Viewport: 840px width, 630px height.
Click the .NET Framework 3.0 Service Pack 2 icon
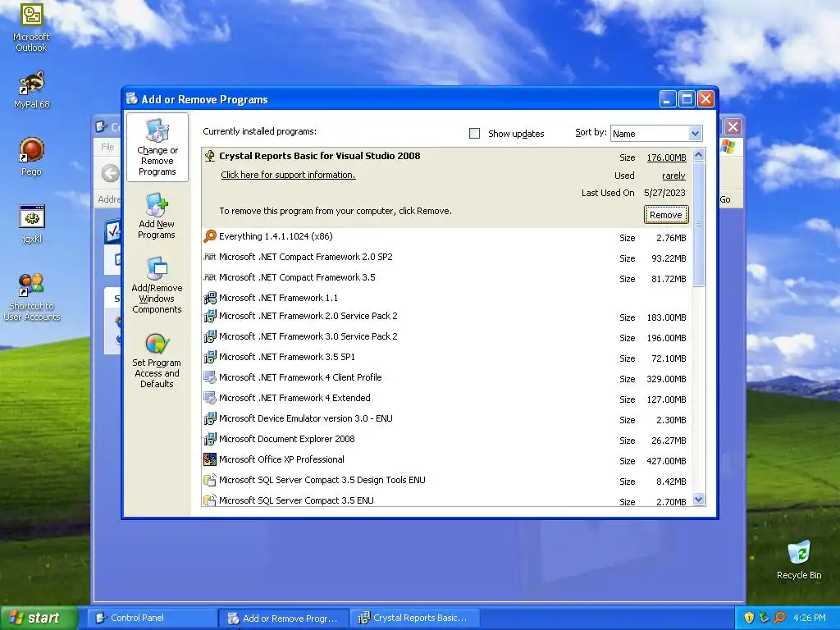210,336
